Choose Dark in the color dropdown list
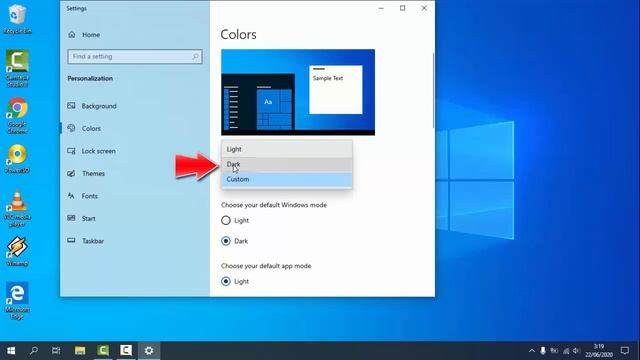640x360 pixels. [x=287, y=164]
